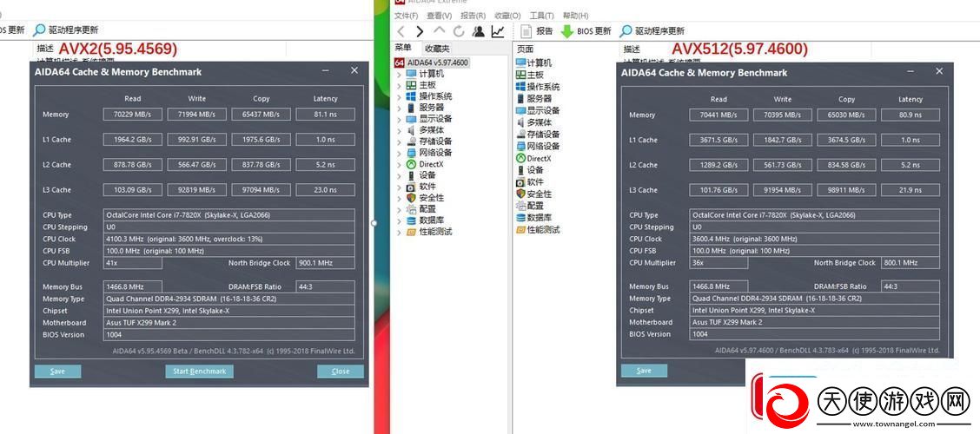Go back with the toolbar left arrow
The height and width of the screenshot is (434, 980).
pyautogui.click(x=401, y=31)
